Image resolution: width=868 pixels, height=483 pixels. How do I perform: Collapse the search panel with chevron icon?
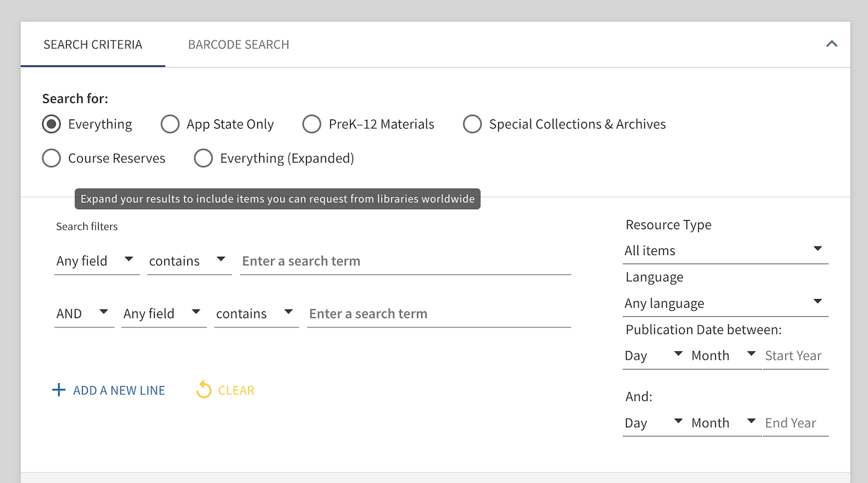coord(831,44)
